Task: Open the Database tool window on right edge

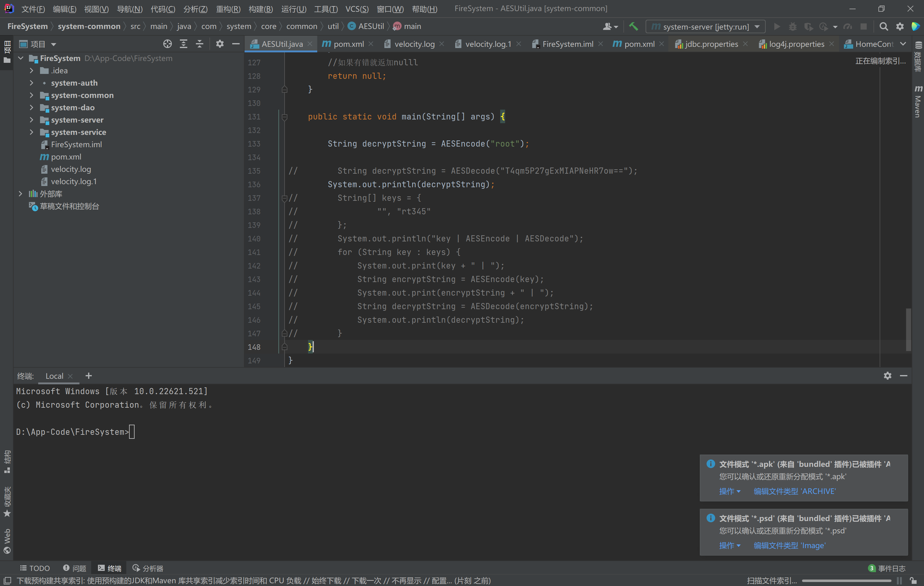Action: (x=918, y=57)
